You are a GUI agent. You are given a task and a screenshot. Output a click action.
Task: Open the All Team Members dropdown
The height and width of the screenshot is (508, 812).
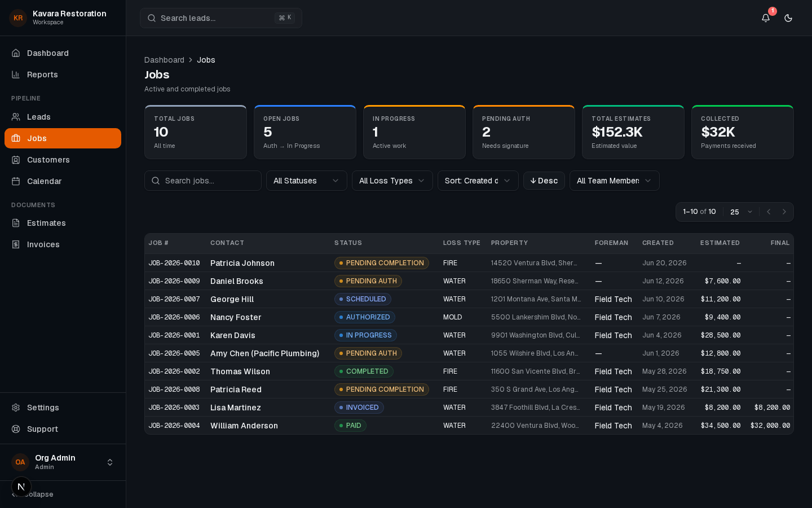tap(615, 181)
